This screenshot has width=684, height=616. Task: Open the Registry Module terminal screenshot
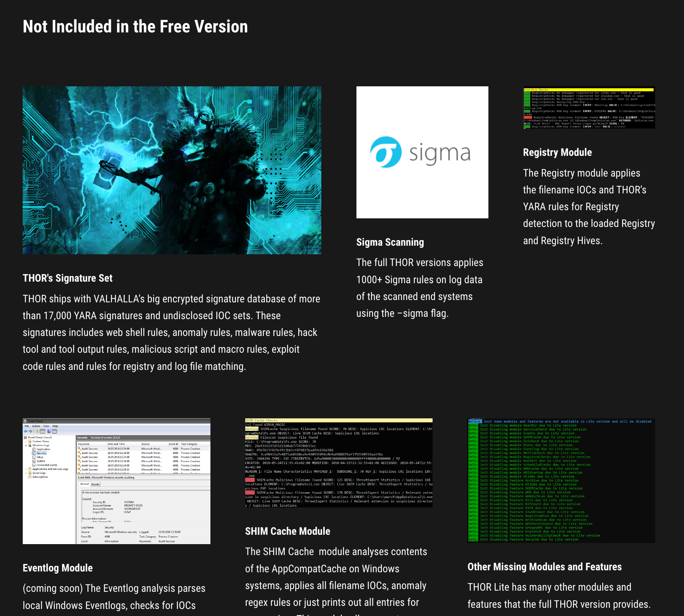(589, 107)
